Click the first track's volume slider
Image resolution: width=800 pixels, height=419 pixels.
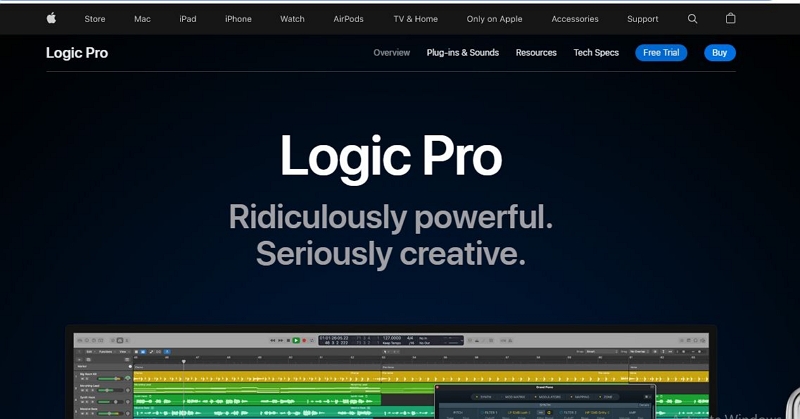coord(111,378)
